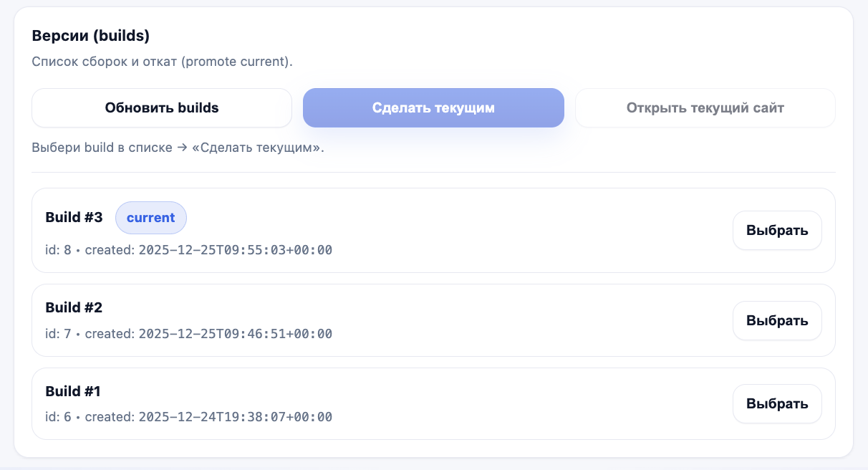Click the blue current badge
The width and height of the screenshot is (868, 470).
(x=150, y=218)
